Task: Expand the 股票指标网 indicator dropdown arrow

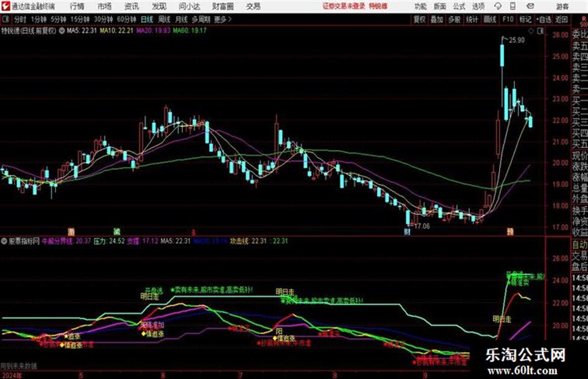Action: pyautogui.click(x=4, y=241)
